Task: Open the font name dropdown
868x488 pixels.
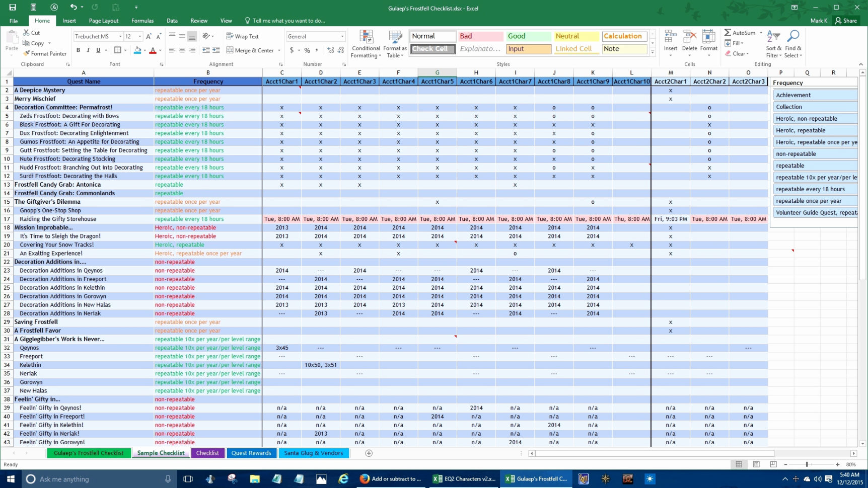Action: pos(121,36)
